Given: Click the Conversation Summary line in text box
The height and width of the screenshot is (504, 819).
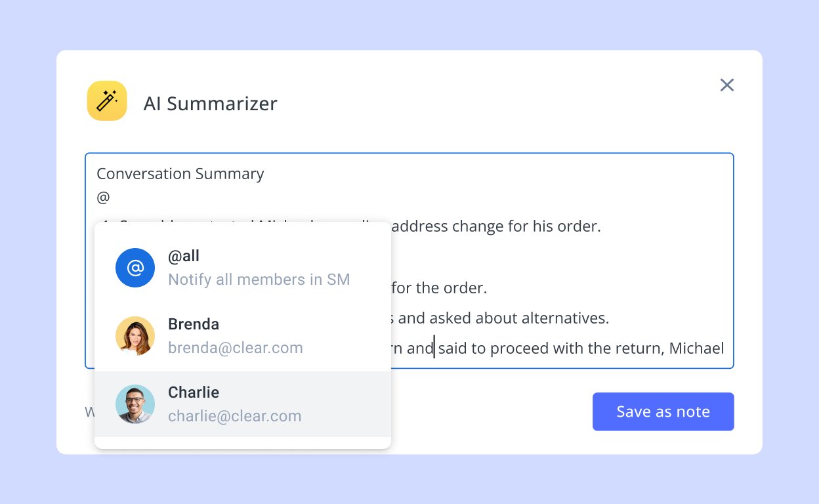Looking at the screenshot, I should click(180, 174).
